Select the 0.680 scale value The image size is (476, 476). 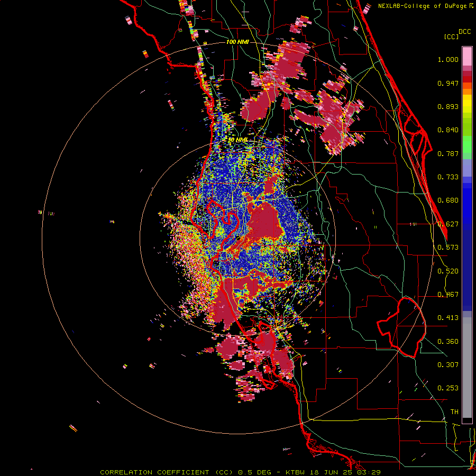[x=448, y=200]
